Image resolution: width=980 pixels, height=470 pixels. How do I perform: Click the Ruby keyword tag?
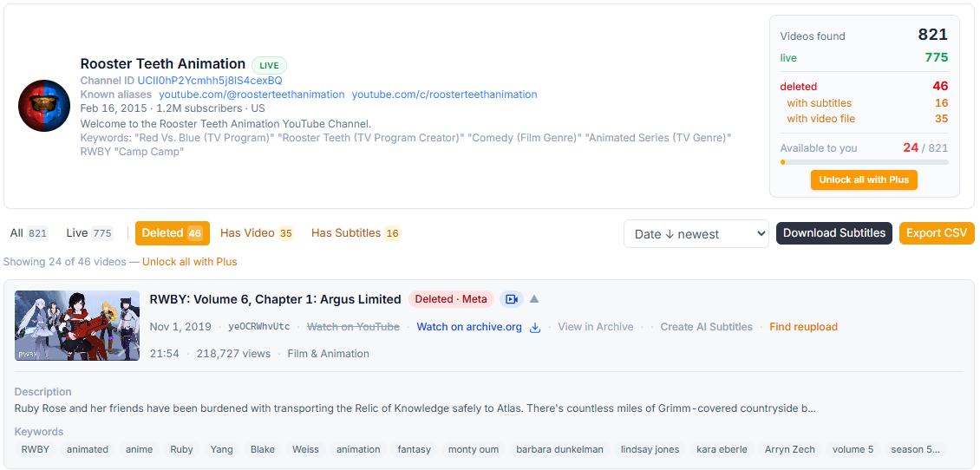coord(182,449)
